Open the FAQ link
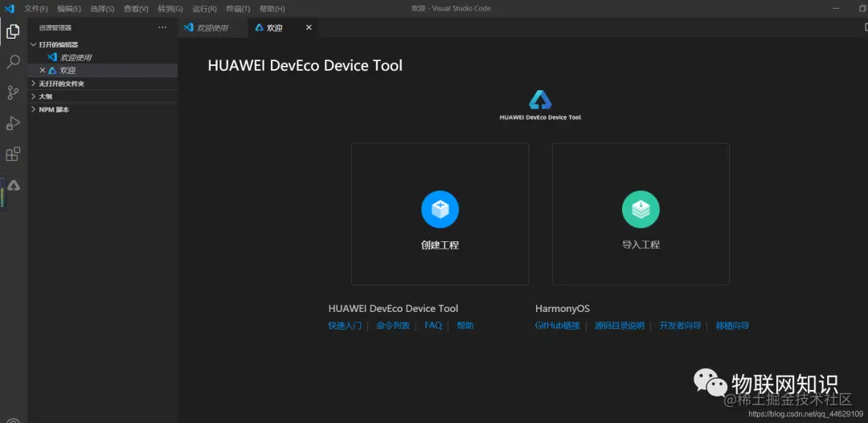This screenshot has height=423, width=868. 433,326
